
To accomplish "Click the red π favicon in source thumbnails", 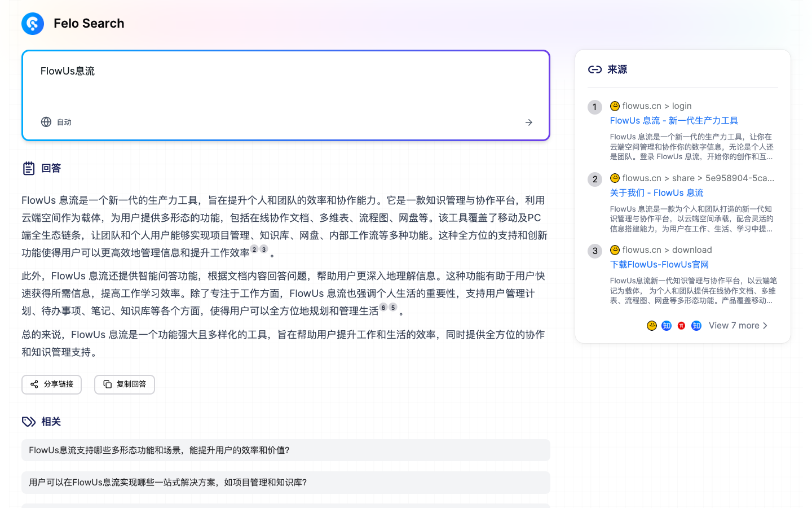I will click(x=681, y=326).
